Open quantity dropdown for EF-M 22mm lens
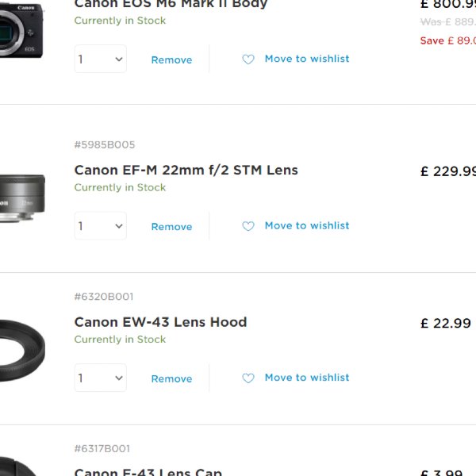 pos(101,226)
